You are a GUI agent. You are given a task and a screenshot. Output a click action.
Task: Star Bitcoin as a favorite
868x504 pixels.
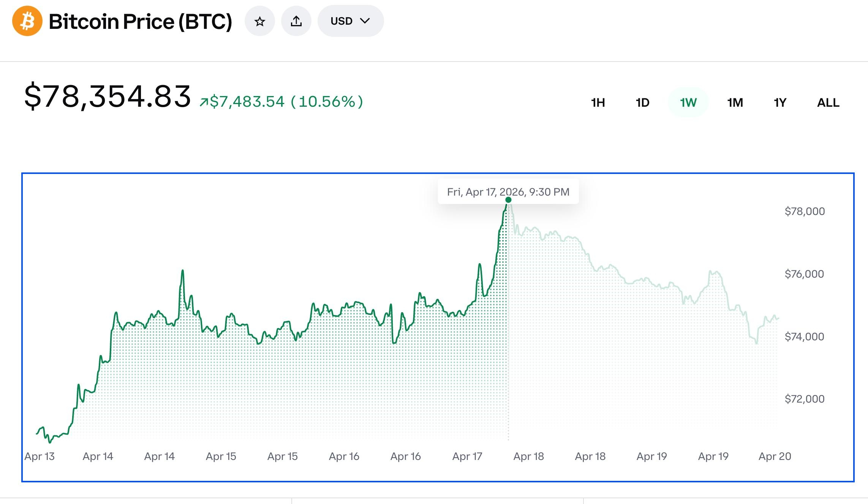(x=260, y=21)
